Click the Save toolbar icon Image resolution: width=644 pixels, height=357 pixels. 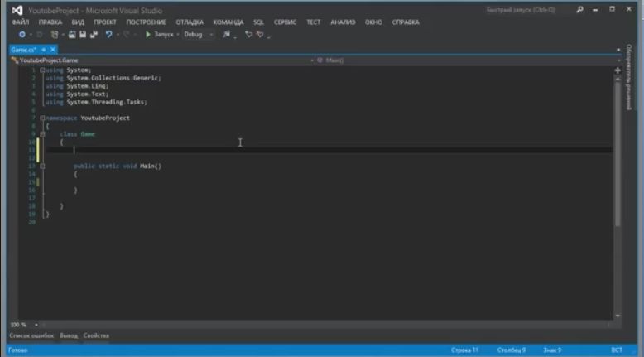83,35
